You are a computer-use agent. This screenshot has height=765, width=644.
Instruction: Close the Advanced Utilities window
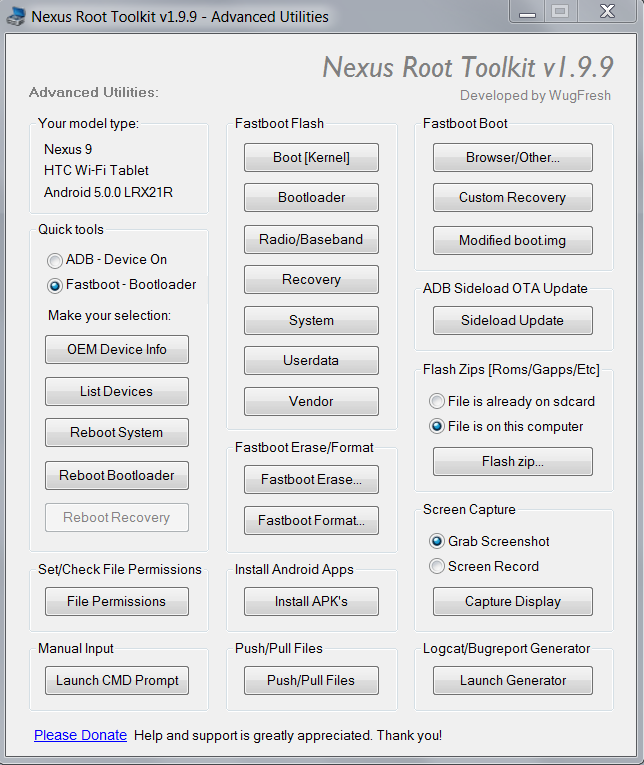click(608, 12)
